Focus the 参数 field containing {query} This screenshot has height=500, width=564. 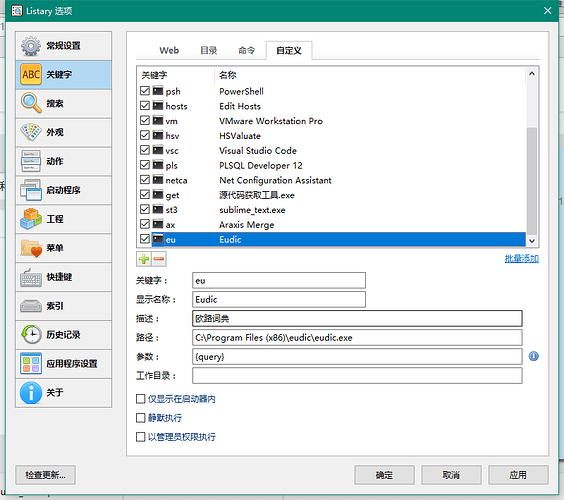coord(357,356)
